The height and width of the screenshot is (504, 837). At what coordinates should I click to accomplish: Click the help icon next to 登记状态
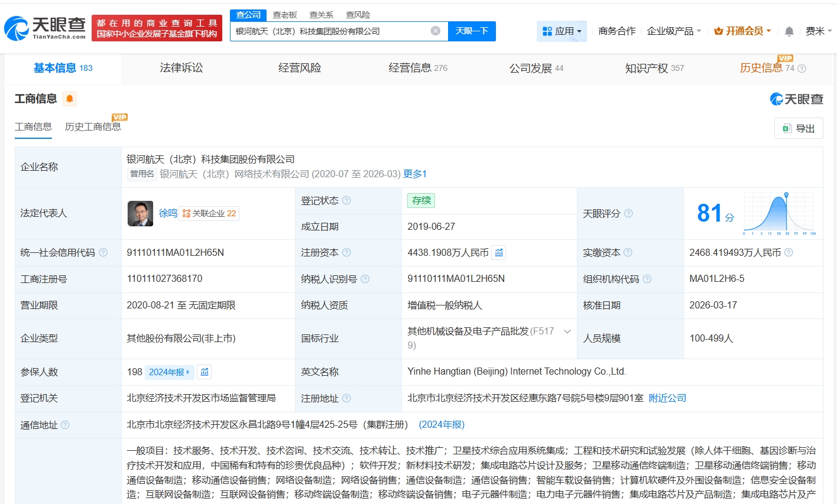click(346, 201)
